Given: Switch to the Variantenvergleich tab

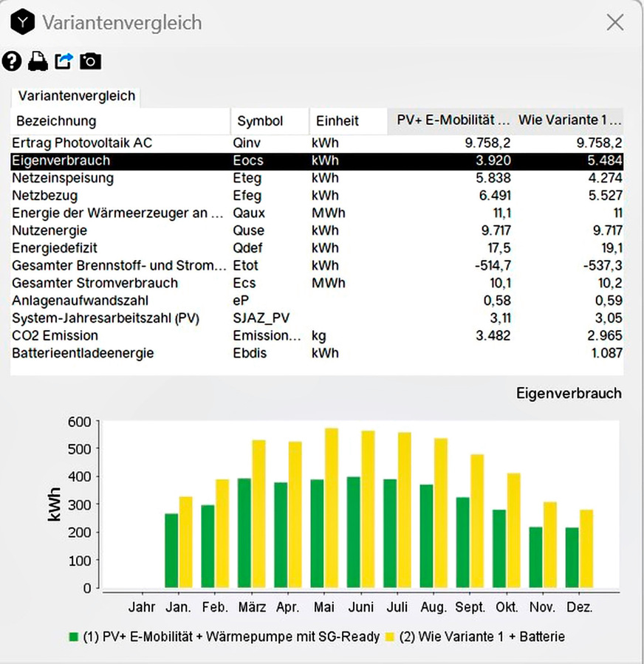Looking at the screenshot, I should [76, 96].
